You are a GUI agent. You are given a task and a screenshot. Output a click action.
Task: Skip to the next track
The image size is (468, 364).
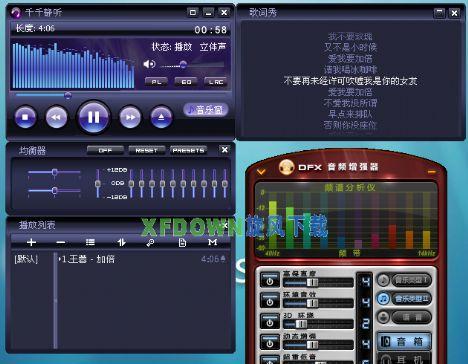(130, 117)
